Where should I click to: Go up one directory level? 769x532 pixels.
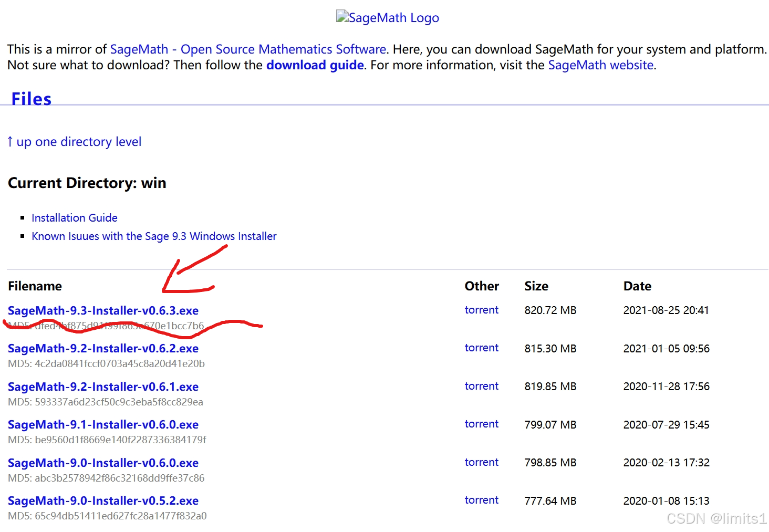click(74, 142)
